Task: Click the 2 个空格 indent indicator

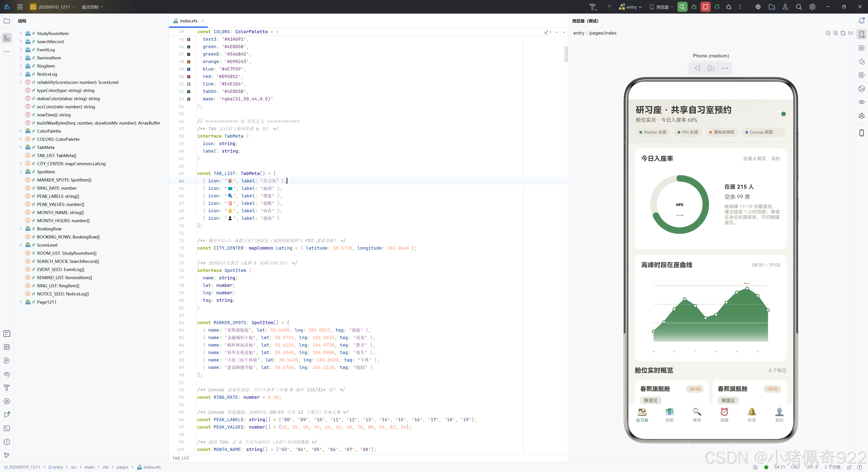Action: tap(832, 467)
